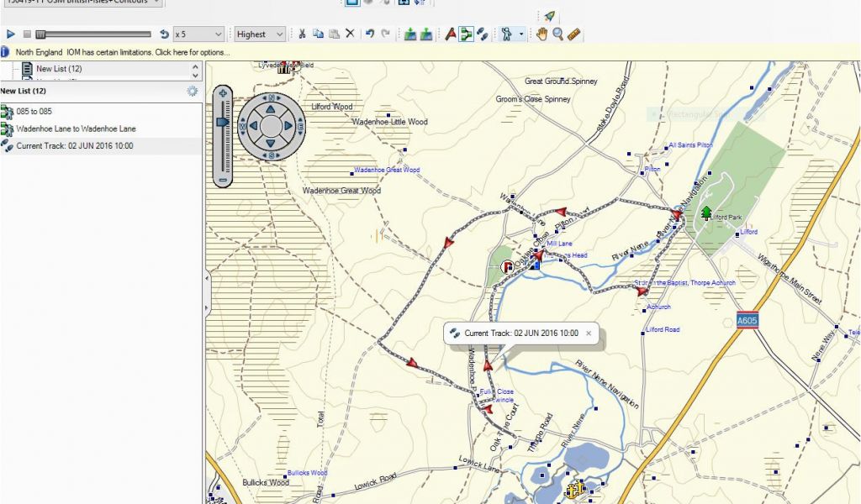Select 'Current Track: 02 JUN 2016 10:00' in list
This screenshot has height=504, width=861.
click(75, 146)
